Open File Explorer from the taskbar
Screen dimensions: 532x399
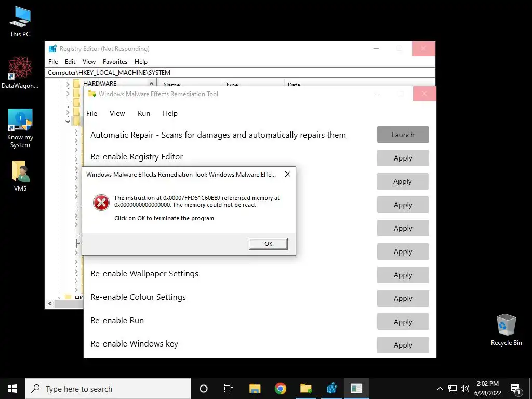click(255, 389)
